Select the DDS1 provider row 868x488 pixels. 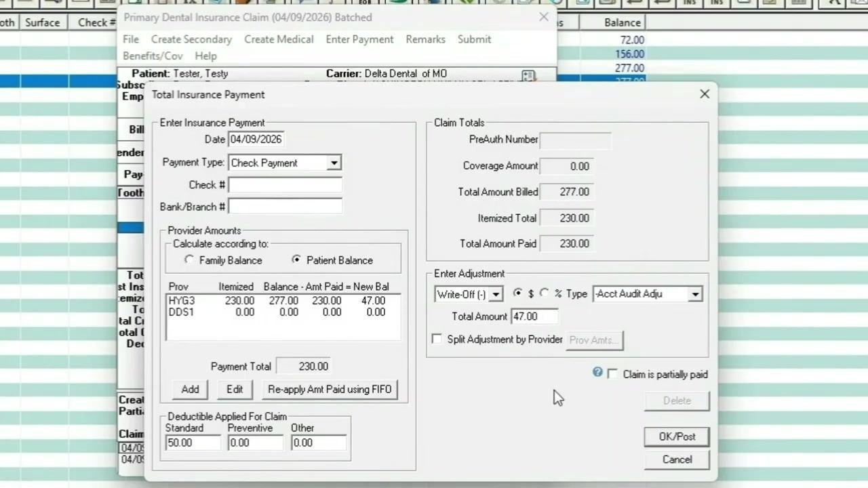coord(283,312)
